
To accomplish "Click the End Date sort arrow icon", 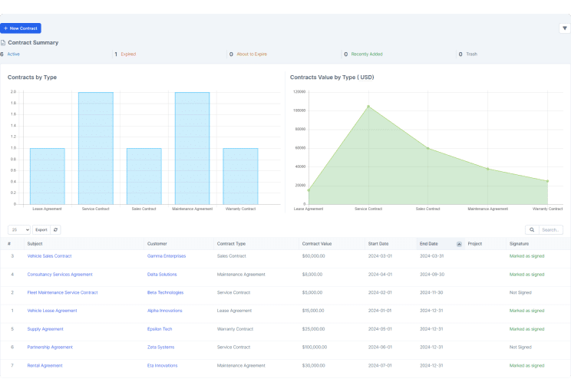I will click(459, 244).
